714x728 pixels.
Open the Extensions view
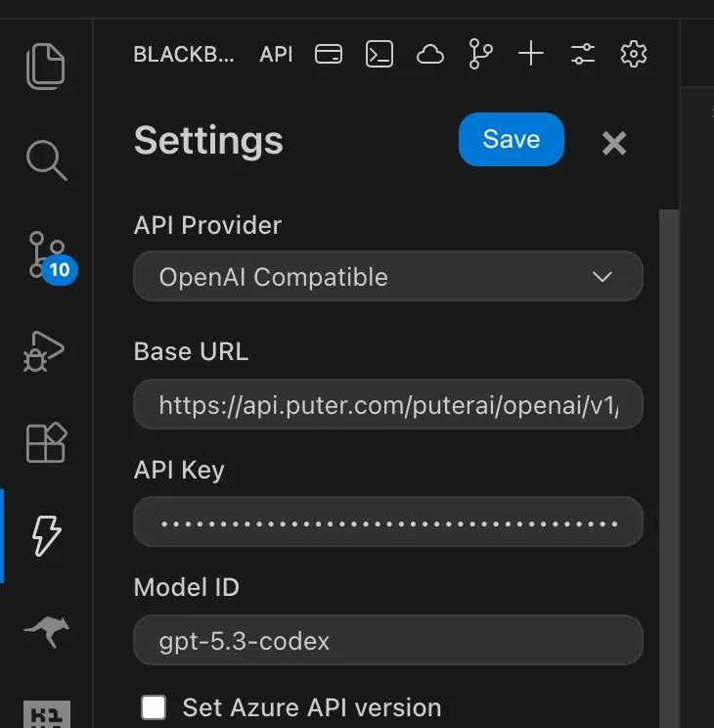[x=46, y=442]
